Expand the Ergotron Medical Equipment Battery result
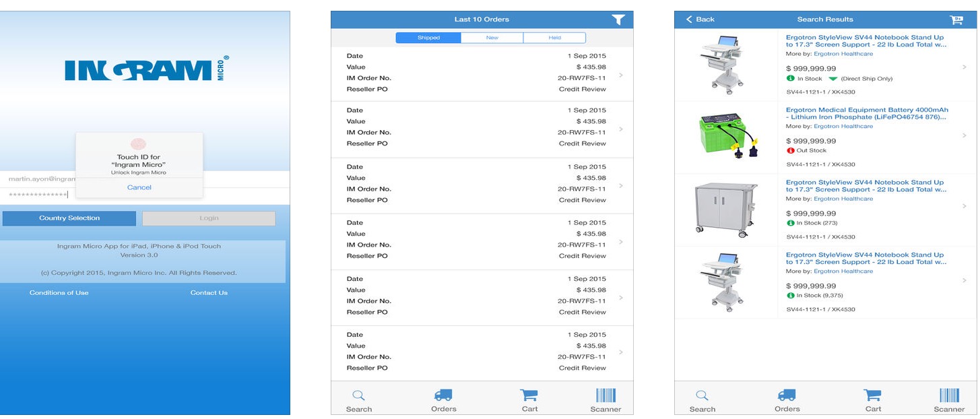980x419 pixels. click(x=964, y=133)
